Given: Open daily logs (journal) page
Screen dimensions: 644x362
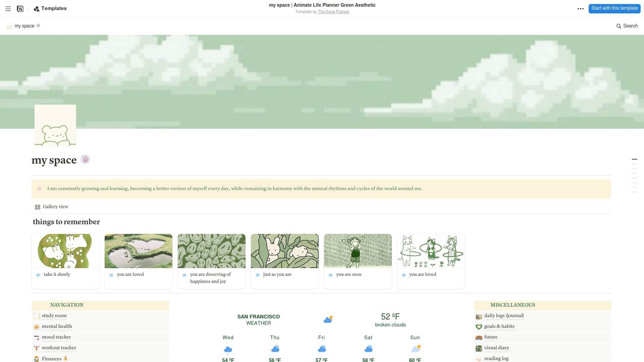Looking at the screenshot, I should pyautogui.click(x=503, y=316).
